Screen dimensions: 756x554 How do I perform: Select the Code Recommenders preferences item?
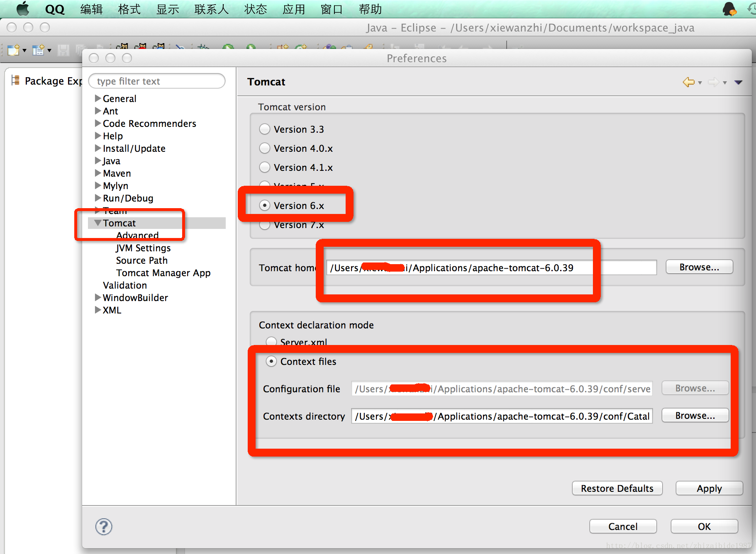pyautogui.click(x=149, y=124)
